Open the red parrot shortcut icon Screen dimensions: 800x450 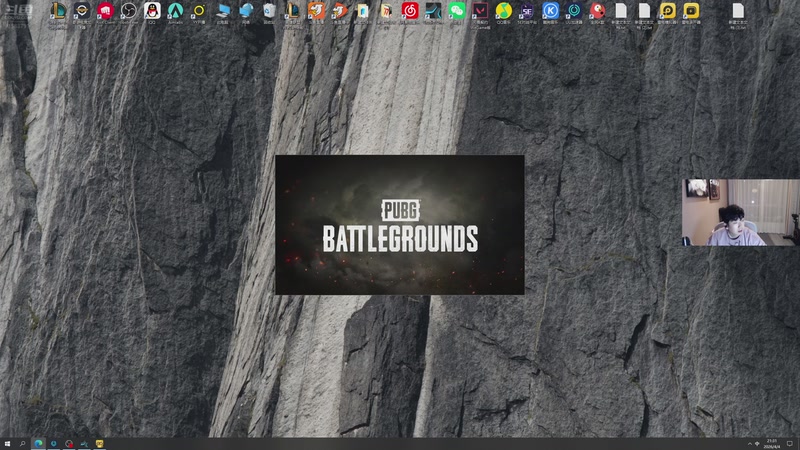click(x=597, y=11)
